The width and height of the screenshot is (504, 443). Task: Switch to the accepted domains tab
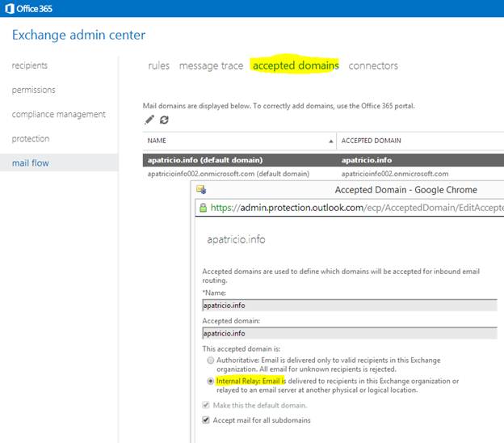pyautogui.click(x=296, y=65)
